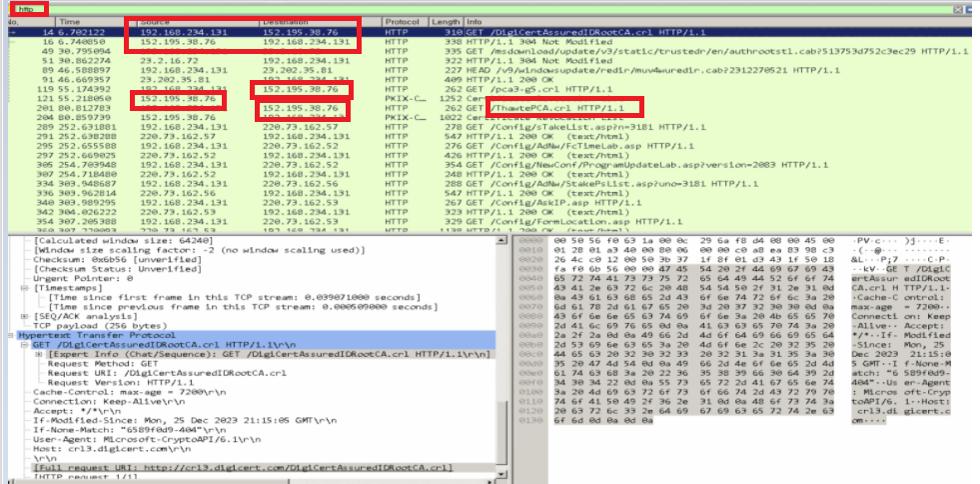
Task: Select the [Calculated window size: 64240] line
Action: click(x=123, y=241)
